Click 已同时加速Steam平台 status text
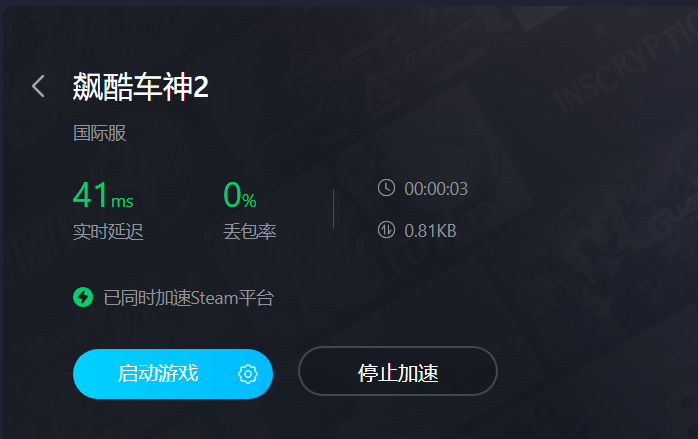Screen dimensions: 698x439 click(x=189, y=298)
